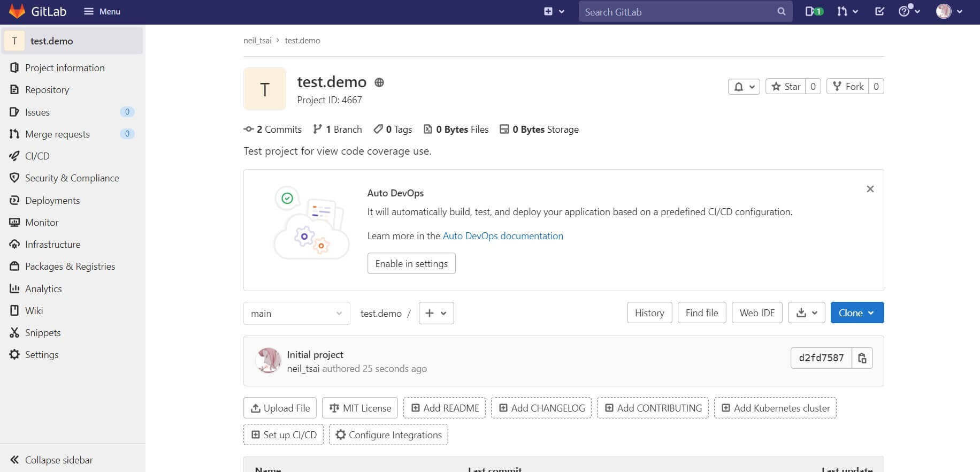The width and height of the screenshot is (980, 472).
Task: Click test.demo breadcrumb link
Action: pos(302,41)
